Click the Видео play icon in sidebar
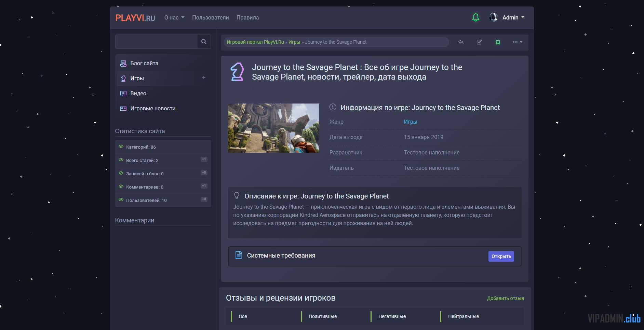Viewport: 644px width, 330px height. coord(123,93)
